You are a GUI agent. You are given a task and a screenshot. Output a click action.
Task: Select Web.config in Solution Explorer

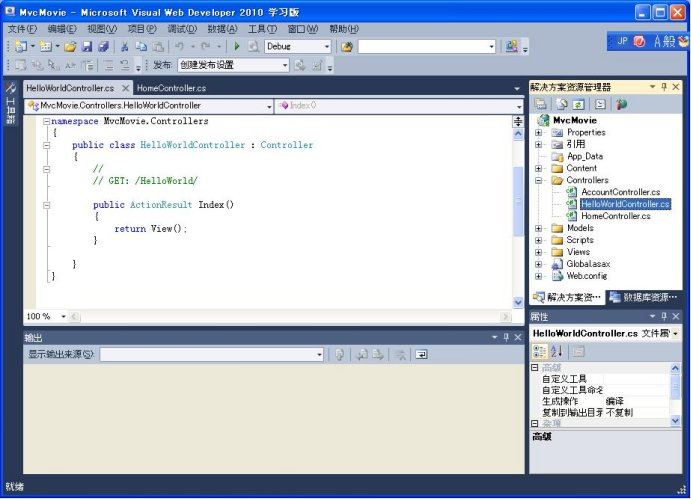(x=587, y=276)
